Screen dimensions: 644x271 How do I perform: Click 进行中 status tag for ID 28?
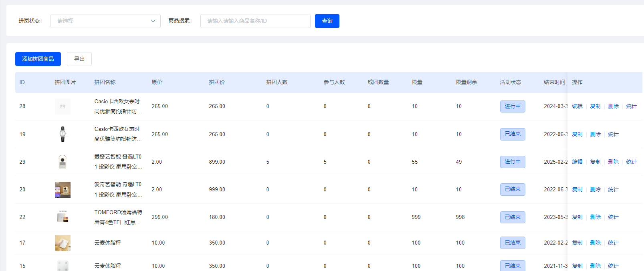coord(513,106)
